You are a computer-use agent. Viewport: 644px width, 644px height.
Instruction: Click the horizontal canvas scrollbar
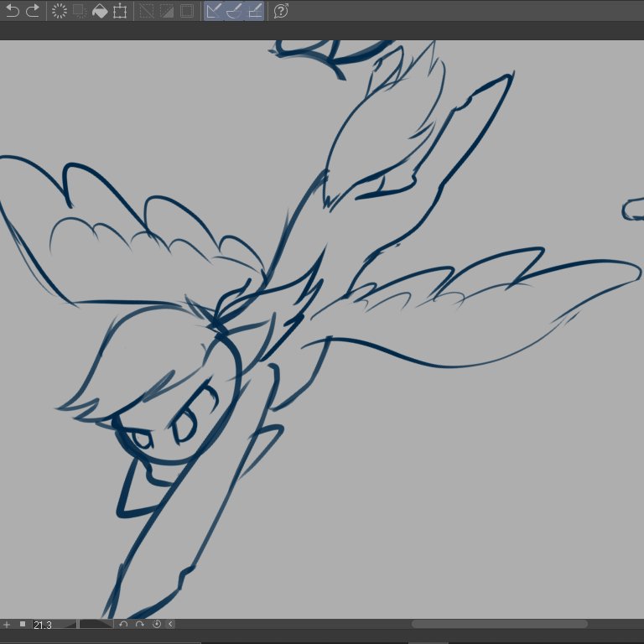click(500, 624)
